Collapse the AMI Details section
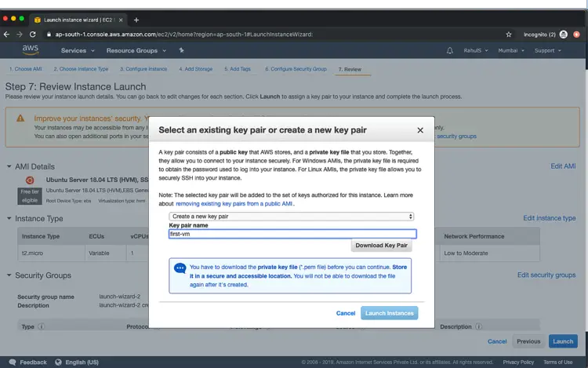Image resolution: width=588 pixels, height=368 pixels. (x=9, y=166)
